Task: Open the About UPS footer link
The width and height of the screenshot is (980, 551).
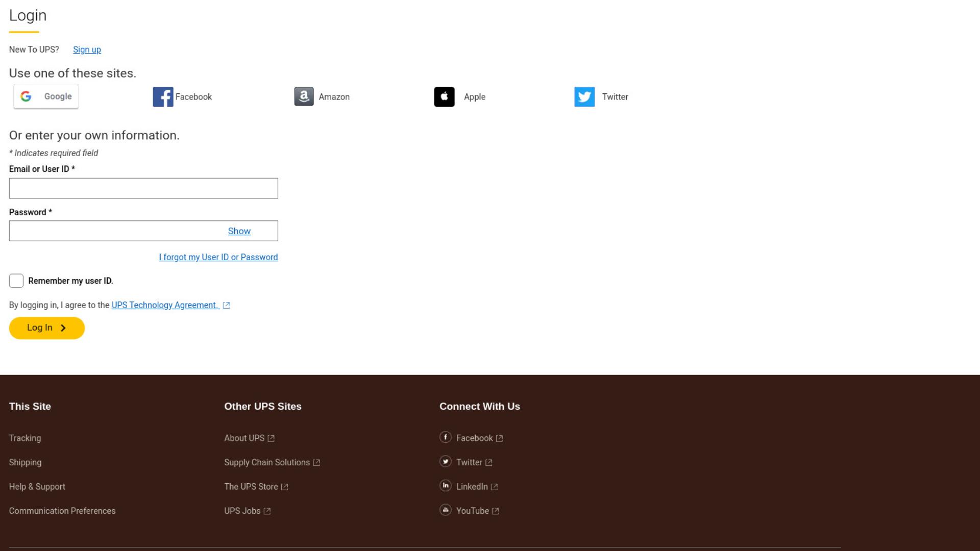Action: click(244, 438)
